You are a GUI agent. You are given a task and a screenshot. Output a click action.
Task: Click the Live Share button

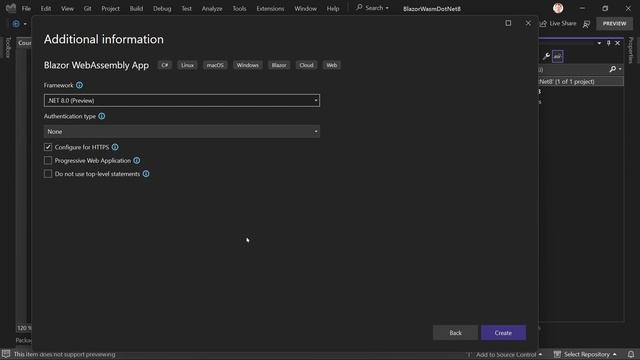point(558,24)
